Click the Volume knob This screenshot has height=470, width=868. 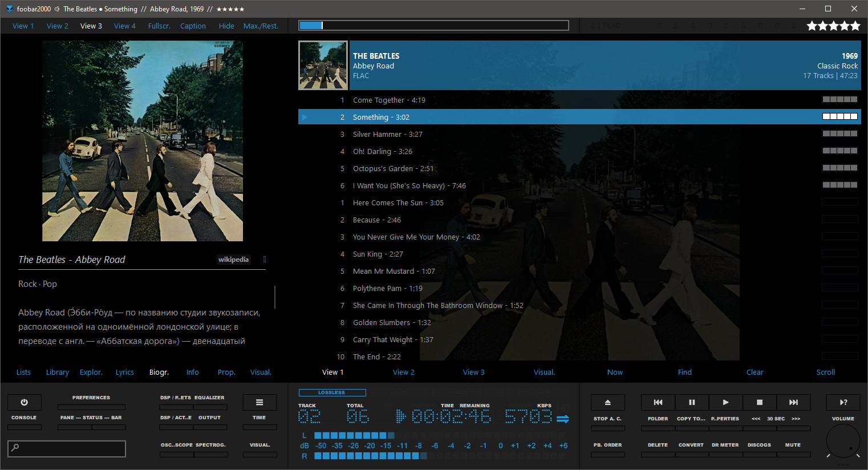pos(843,441)
